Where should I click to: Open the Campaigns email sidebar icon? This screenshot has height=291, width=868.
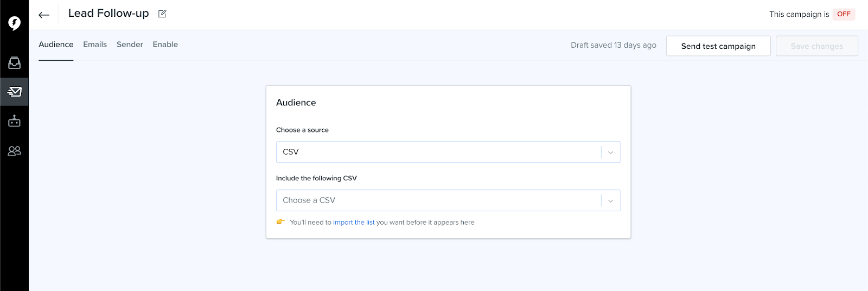click(14, 92)
